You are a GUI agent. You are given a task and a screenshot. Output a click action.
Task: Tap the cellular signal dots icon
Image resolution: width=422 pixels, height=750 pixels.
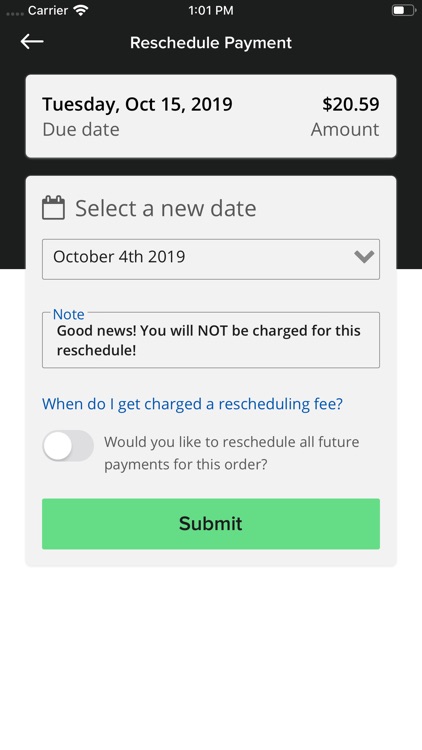pos(15,13)
